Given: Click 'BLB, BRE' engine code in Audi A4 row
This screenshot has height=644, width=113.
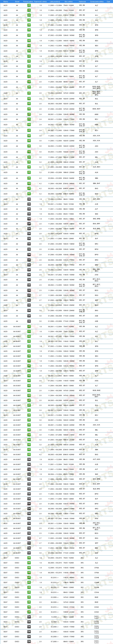Looking at the screenshot, I should [x=97, y=229].
